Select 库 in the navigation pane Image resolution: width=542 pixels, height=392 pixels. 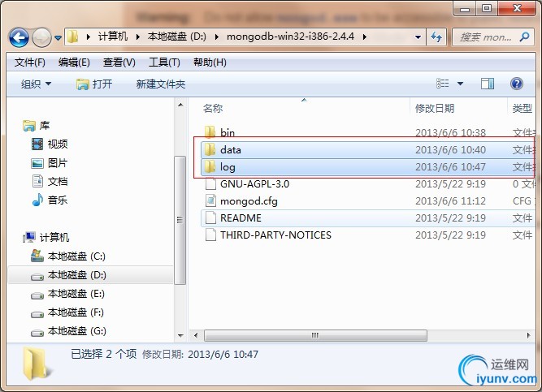[x=37, y=125]
